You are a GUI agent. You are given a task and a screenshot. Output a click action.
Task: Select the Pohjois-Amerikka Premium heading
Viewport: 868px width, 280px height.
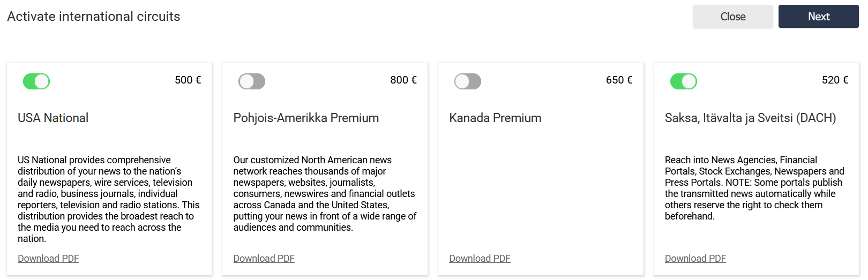(x=306, y=118)
